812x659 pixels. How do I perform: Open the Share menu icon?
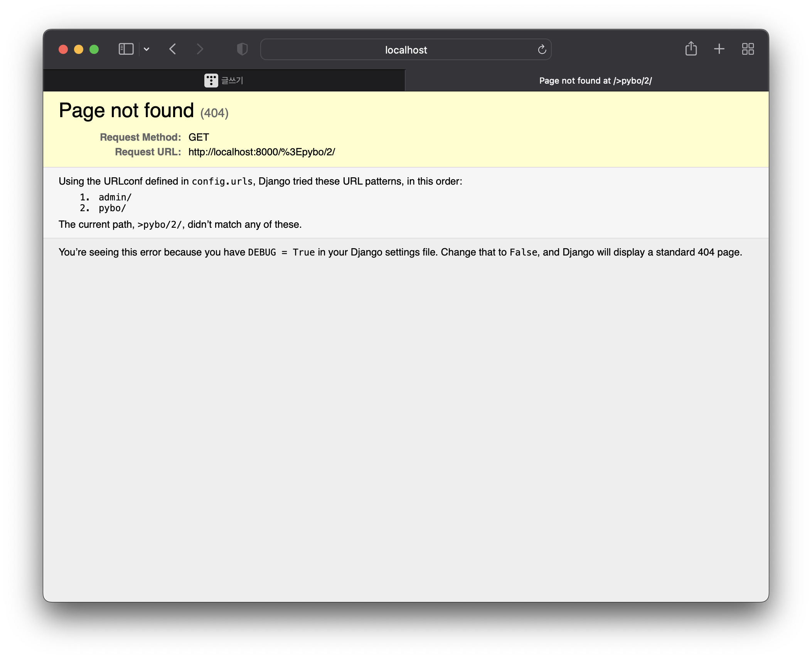click(691, 49)
